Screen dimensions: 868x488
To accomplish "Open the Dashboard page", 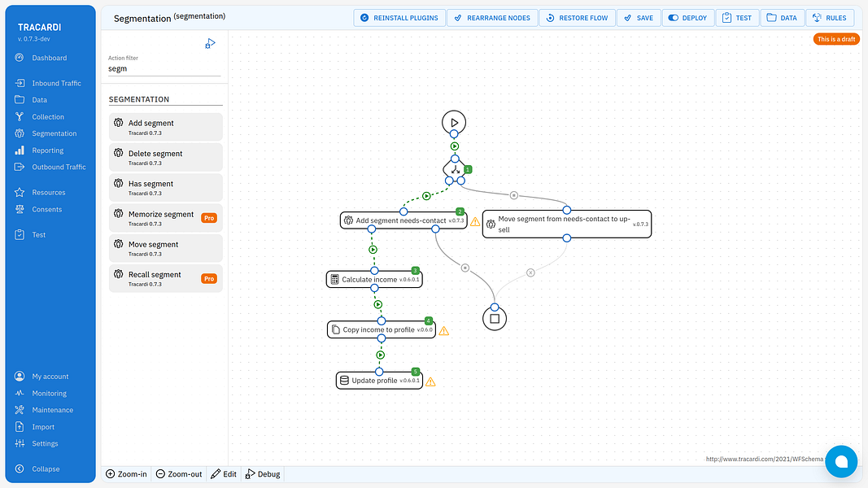I will [50, 58].
